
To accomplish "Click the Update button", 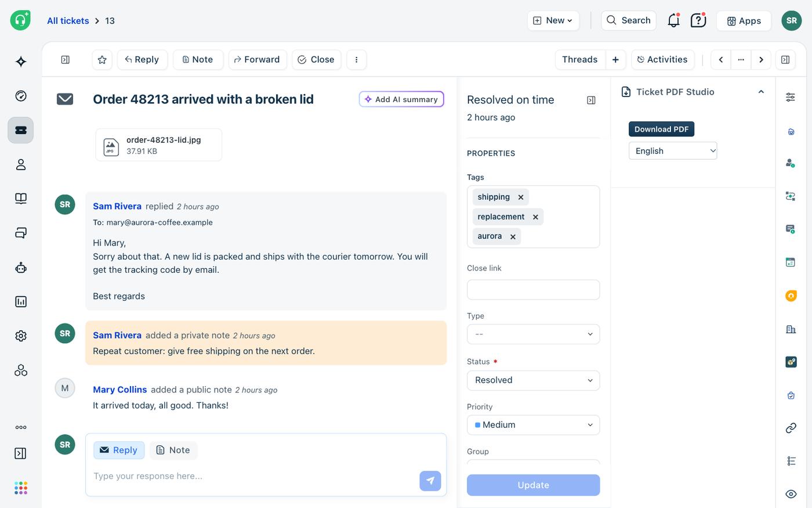I will pyautogui.click(x=534, y=485).
